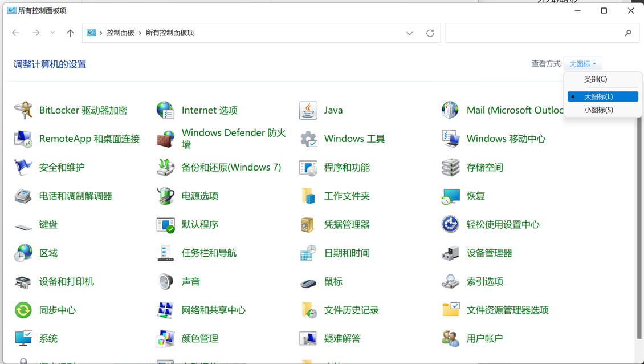
Task: Open the 设备和打印机 icon
Action: coord(23,282)
